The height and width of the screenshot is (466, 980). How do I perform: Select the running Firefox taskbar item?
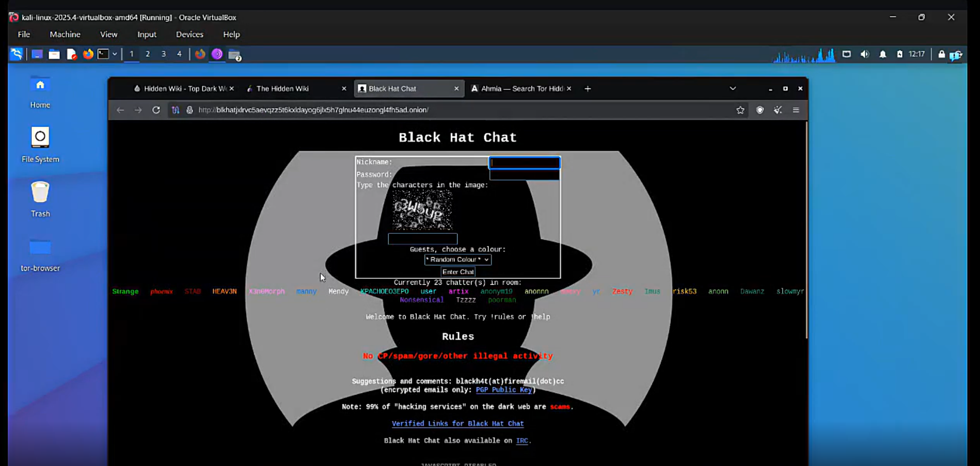pyautogui.click(x=200, y=54)
